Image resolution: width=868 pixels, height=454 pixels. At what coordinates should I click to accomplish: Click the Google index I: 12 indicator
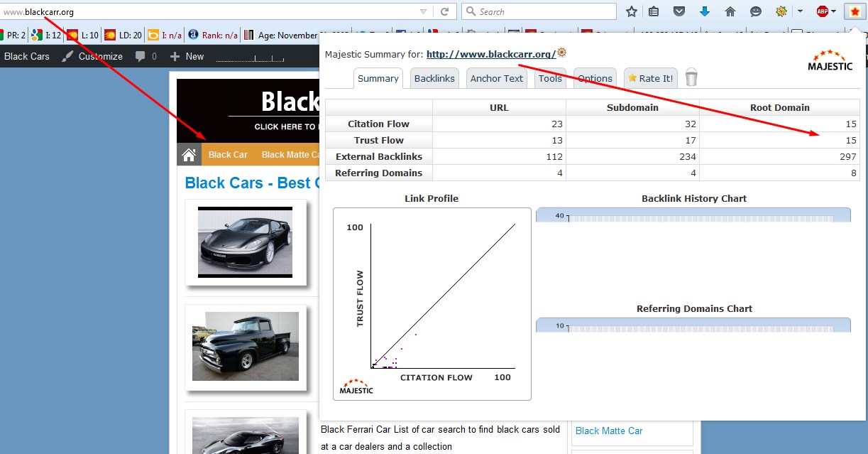point(46,35)
